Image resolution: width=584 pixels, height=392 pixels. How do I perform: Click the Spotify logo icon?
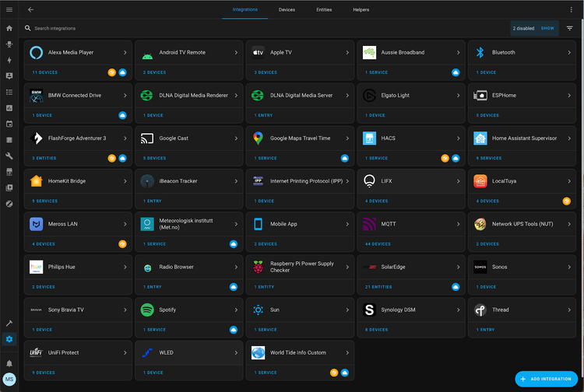tap(147, 310)
